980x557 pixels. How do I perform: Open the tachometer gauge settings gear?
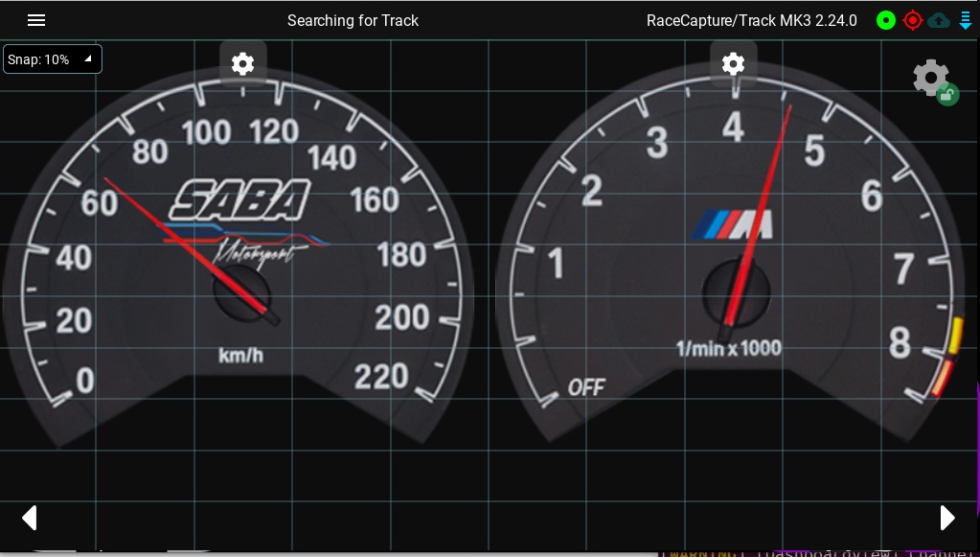point(733,64)
